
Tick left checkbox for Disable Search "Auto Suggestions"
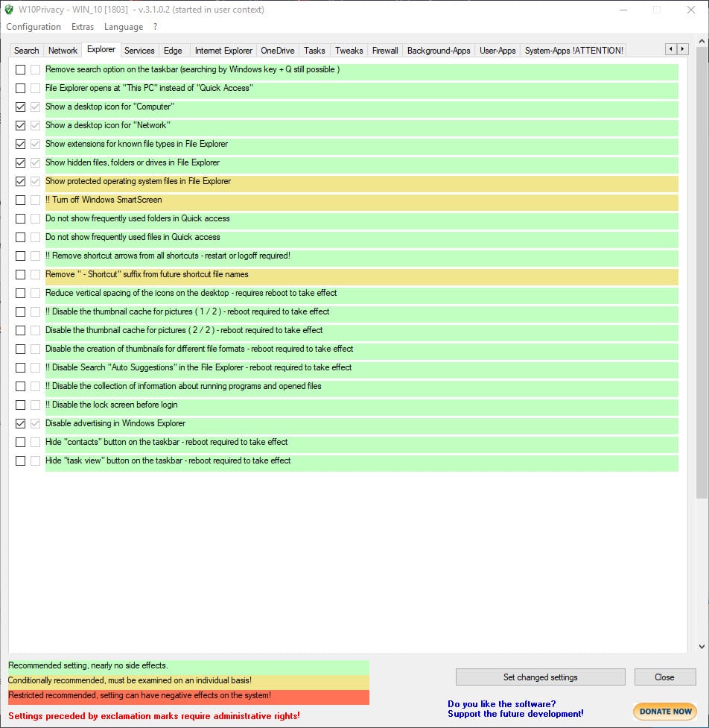point(20,367)
